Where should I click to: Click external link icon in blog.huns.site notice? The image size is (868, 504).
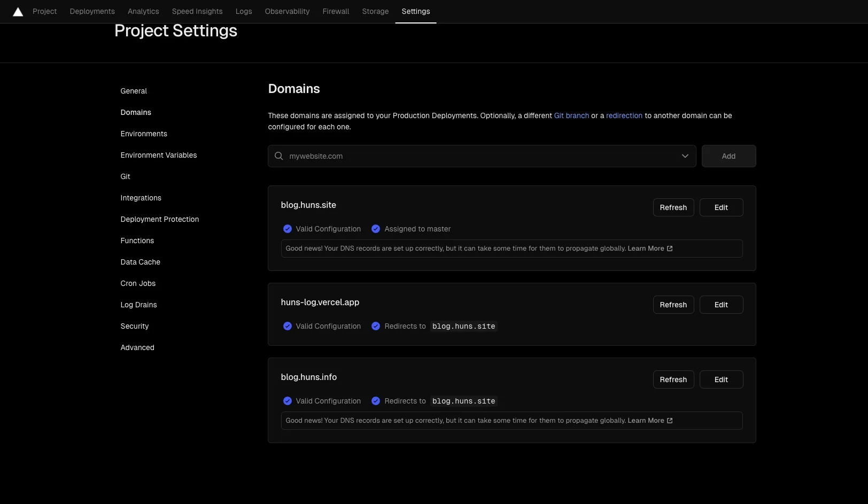[670, 249]
